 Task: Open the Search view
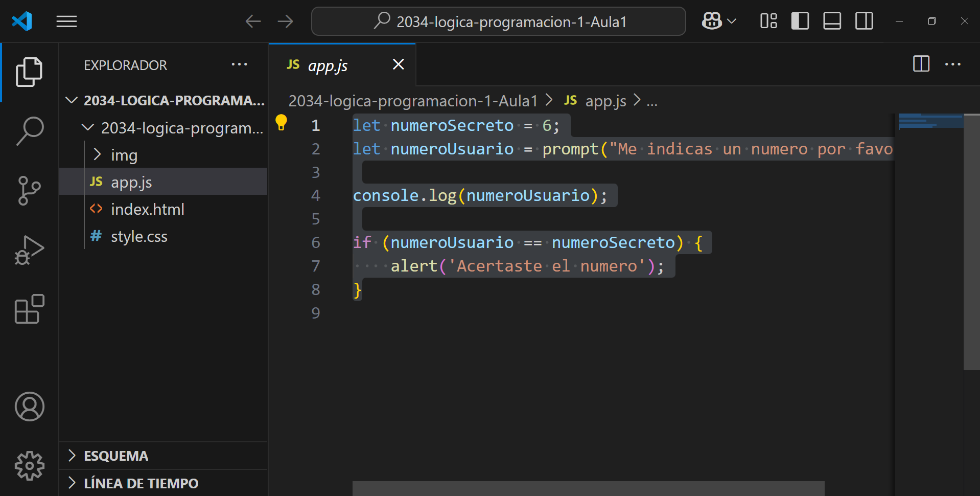pos(29,131)
